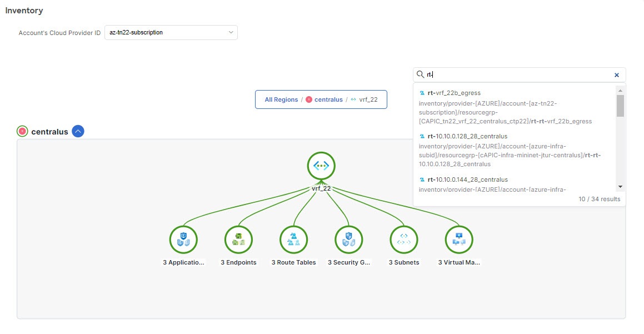Select the Virtual Machines node icon
Screen dimensions: 644x334
tap(458, 239)
